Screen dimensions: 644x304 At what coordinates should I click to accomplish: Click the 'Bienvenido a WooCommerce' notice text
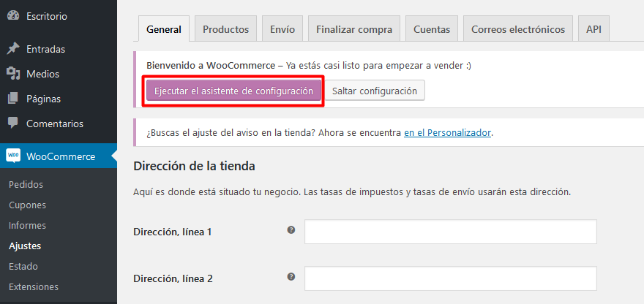tap(309, 66)
